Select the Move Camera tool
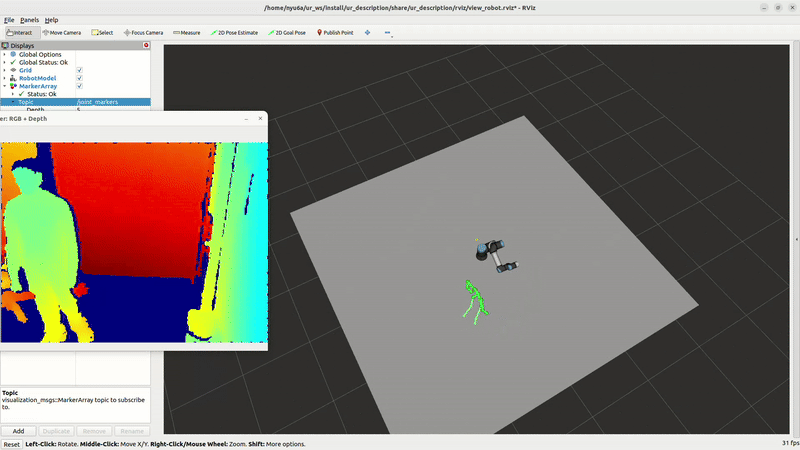Viewport: 800px width, 450px height. [x=62, y=33]
